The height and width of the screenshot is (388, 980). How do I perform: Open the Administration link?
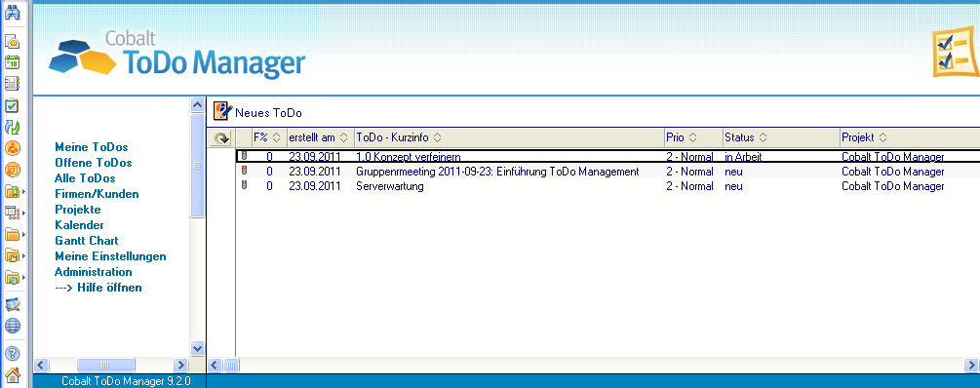(94, 272)
